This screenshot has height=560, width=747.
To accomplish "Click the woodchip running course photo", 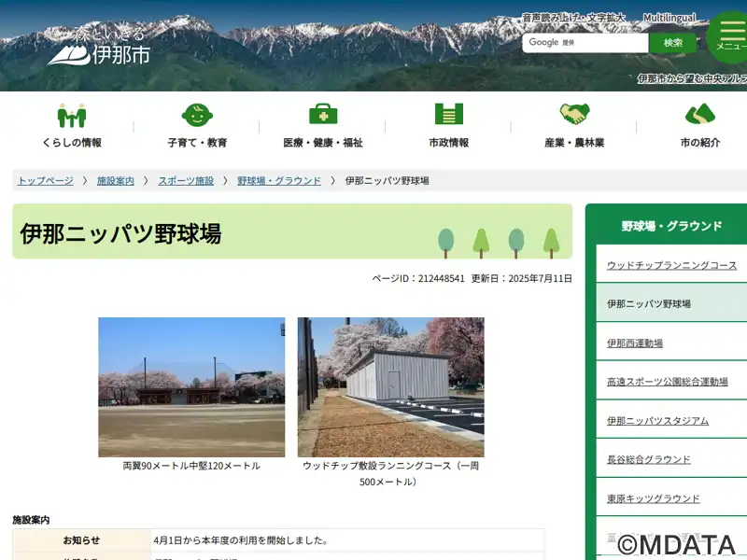I will pos(390,387).
